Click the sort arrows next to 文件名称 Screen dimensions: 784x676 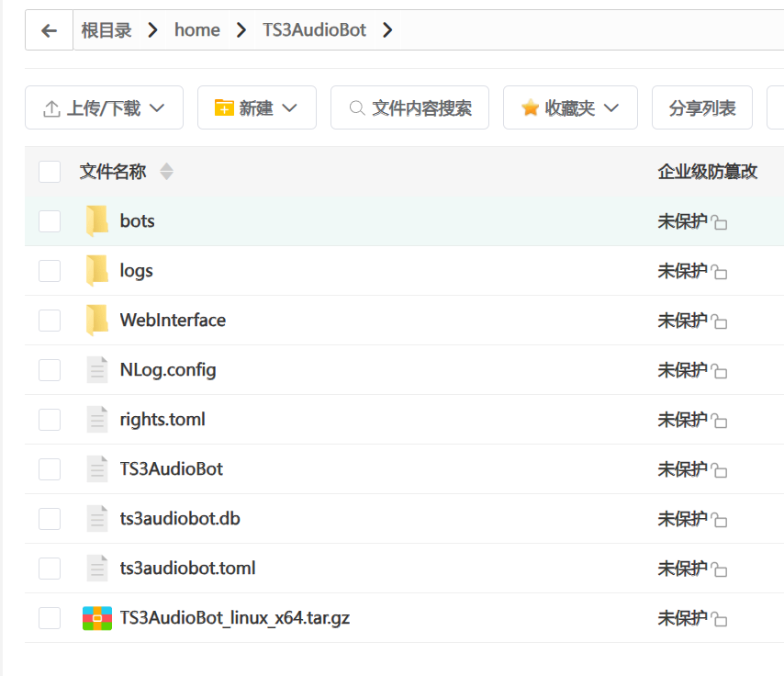click(166, 172)
